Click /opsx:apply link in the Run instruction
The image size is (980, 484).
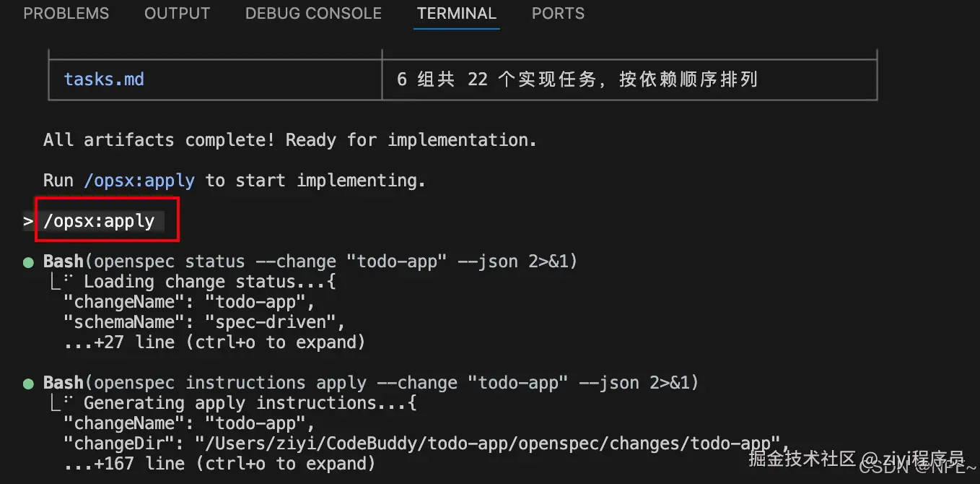click(x=139, y=180)
